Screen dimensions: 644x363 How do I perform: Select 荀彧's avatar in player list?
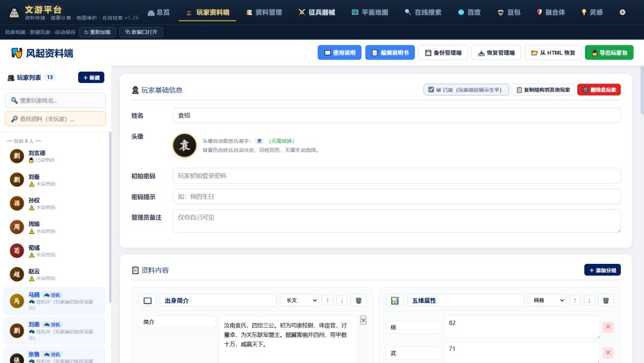click(x=17, y=250)
